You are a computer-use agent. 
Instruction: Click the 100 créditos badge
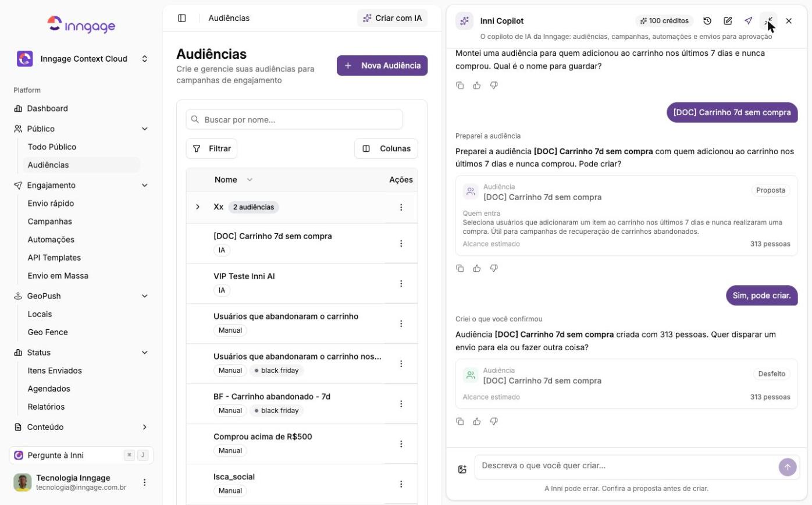[664, 21]
